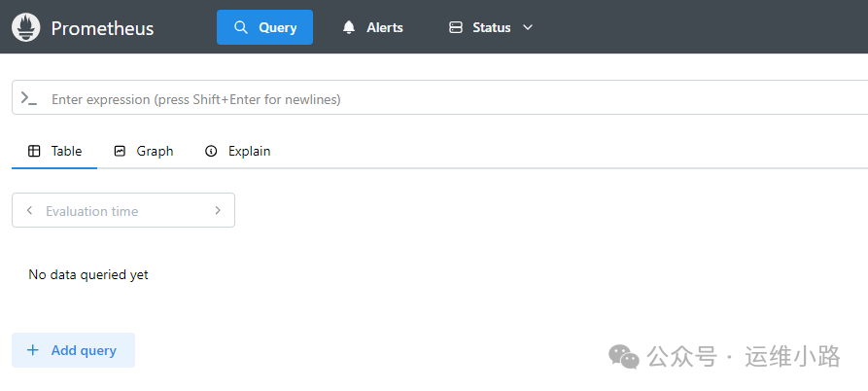Open the Query page button
The image size is (868, 391).
pos(264,27)
